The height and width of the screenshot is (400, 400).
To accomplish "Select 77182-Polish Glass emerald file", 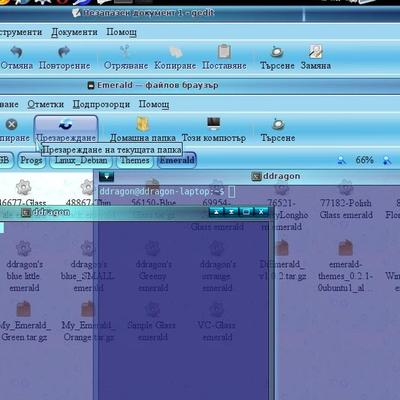I will click(346, 200).
